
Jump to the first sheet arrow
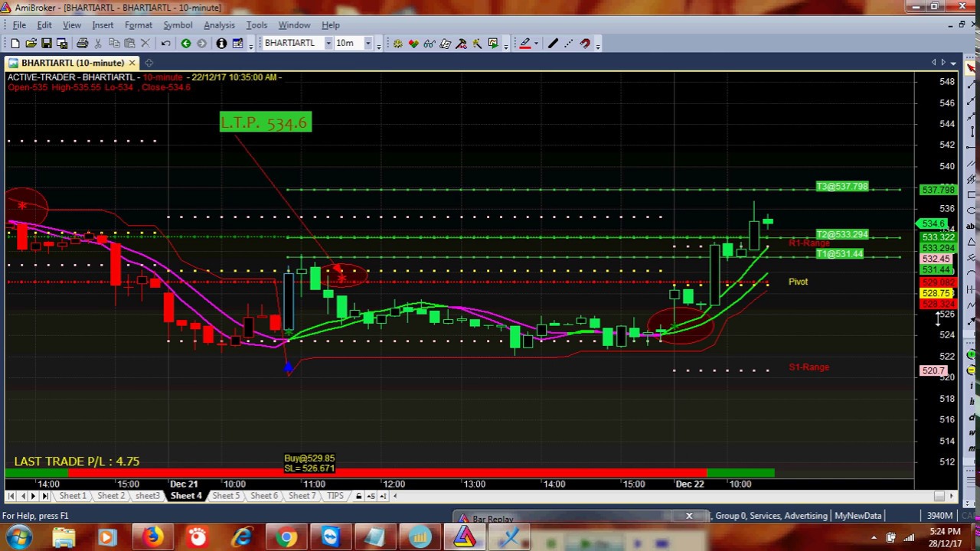(11, 496)
